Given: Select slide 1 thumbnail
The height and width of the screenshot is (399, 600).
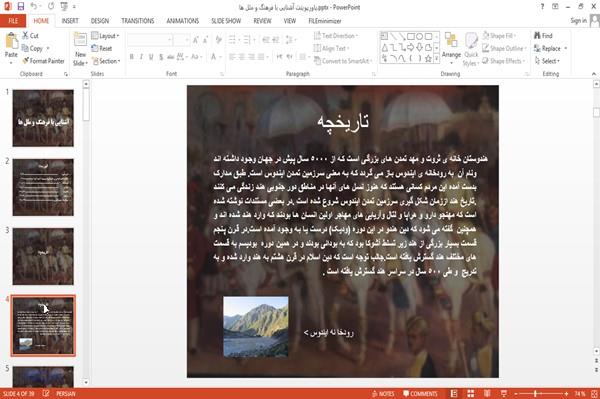Looking at the screenshot, I should (x=43, y=118).
